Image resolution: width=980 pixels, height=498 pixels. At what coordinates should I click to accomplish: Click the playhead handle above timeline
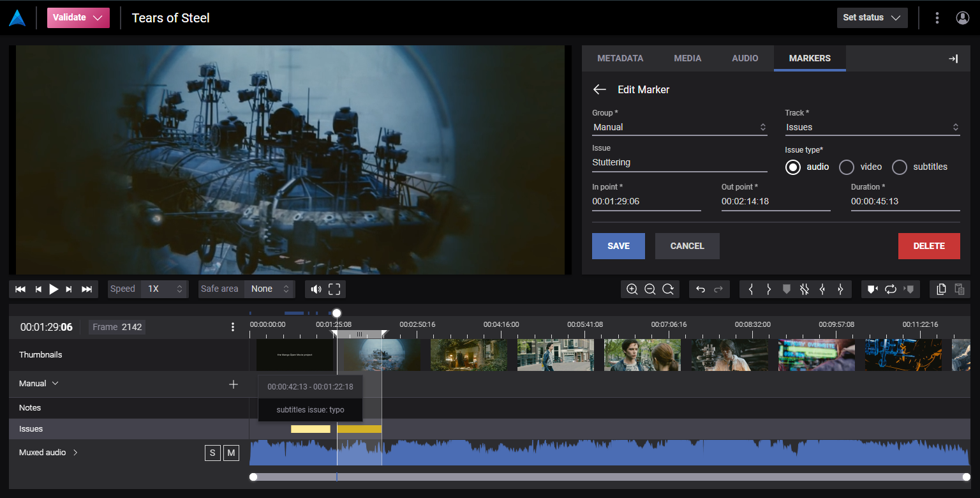(x=337, y=313)
